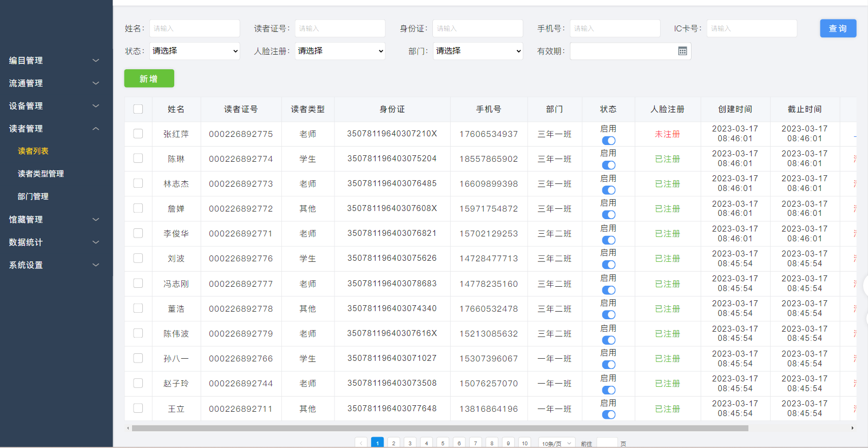Focus the 姓名 search input
868x448 pixels.
[x=195, y=28]
